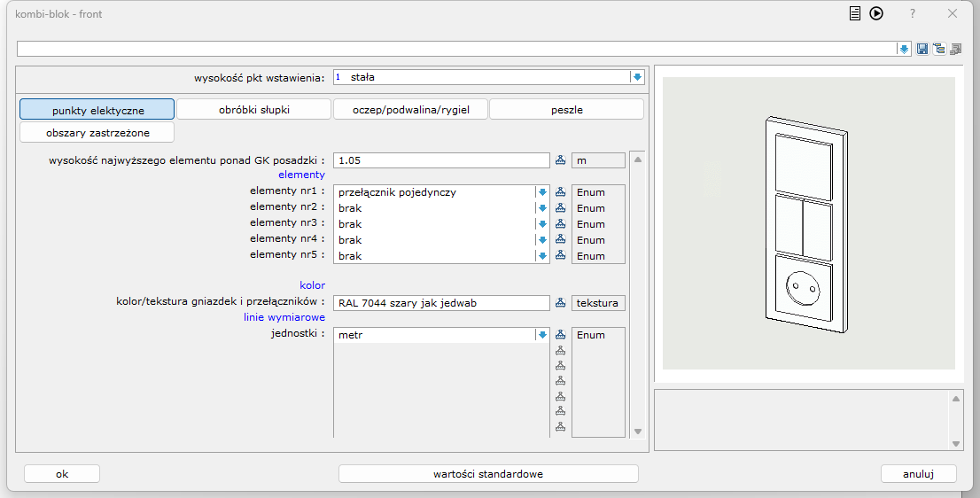This screenshot has width=980, height=498.
Task: Click the save (floppy disk) icon
Action: (x=922, y=49)
